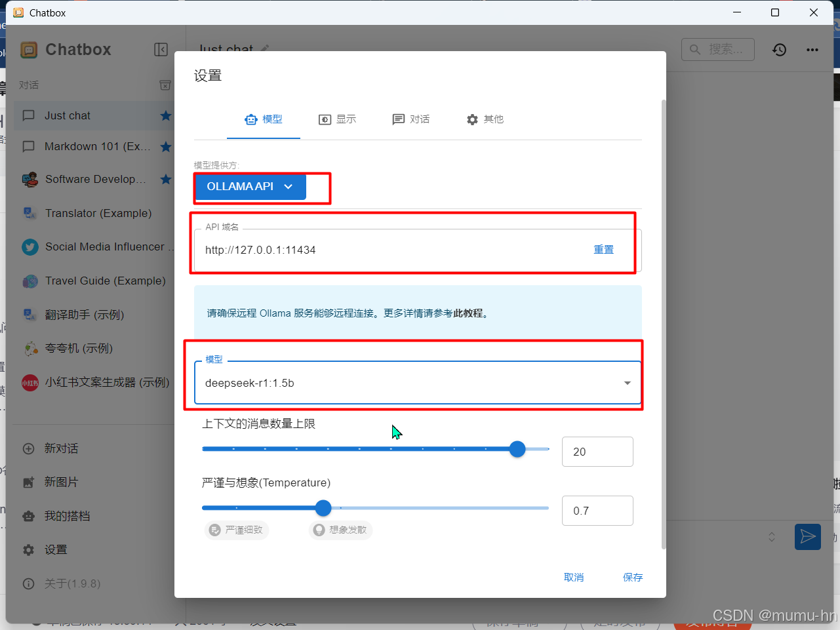Click 重置 to reset the API host
The image size is (840, 630).
pyautogui.click(x=604, y=250)
